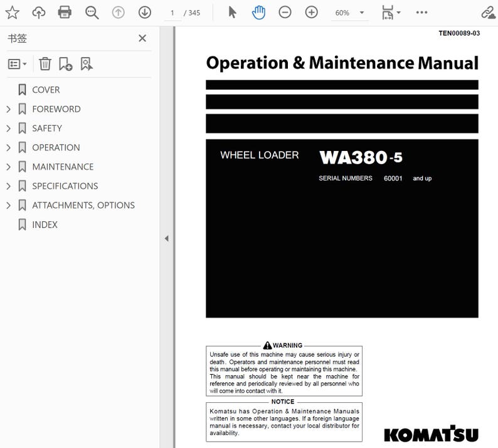Open the OPERATION bookmark
The width and height of the screenshot is (498, 448).
point(56,147)
